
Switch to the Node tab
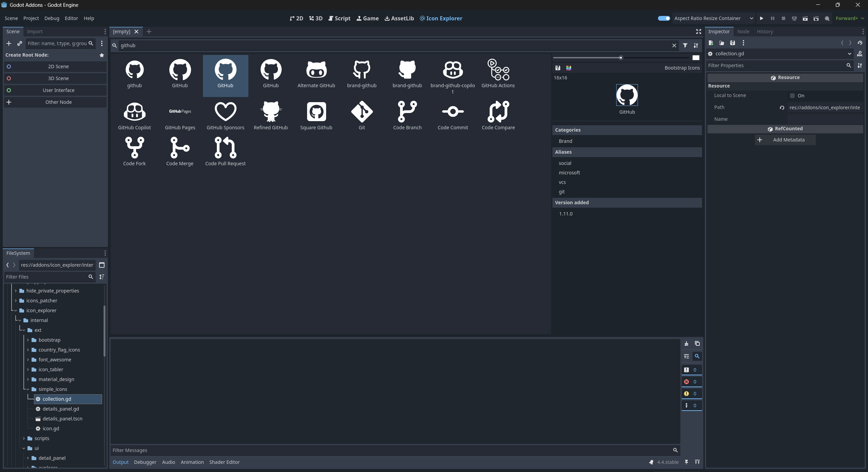point(743,32)
